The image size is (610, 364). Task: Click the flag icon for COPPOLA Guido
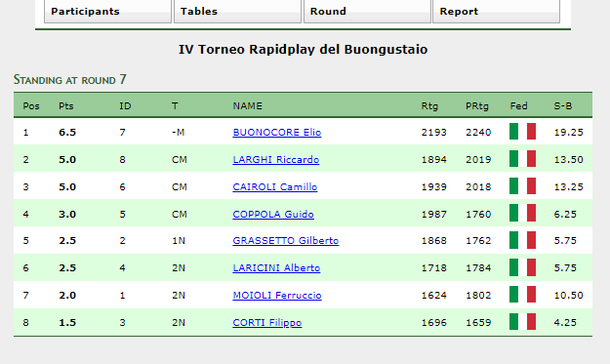[522, 213]
